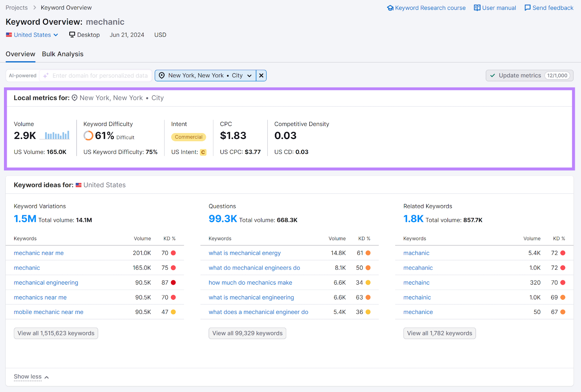Open the City location type dropdown
Screen dimensions: 581x392
point(249,75)
